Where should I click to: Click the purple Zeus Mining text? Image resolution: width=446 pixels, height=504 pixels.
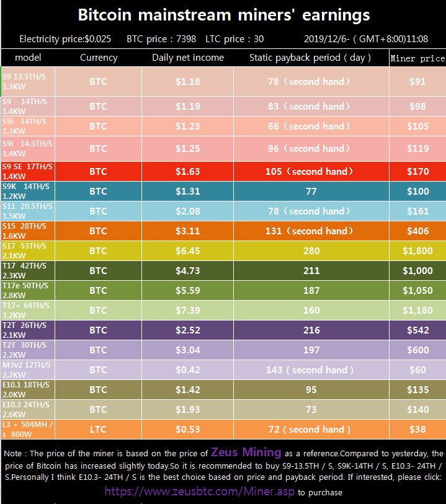point(246,453)
